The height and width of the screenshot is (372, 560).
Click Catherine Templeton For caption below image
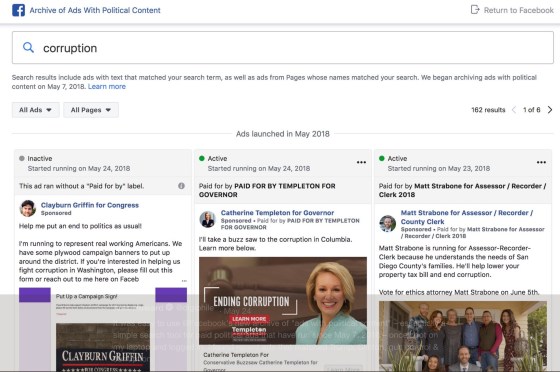coord(236,355)
